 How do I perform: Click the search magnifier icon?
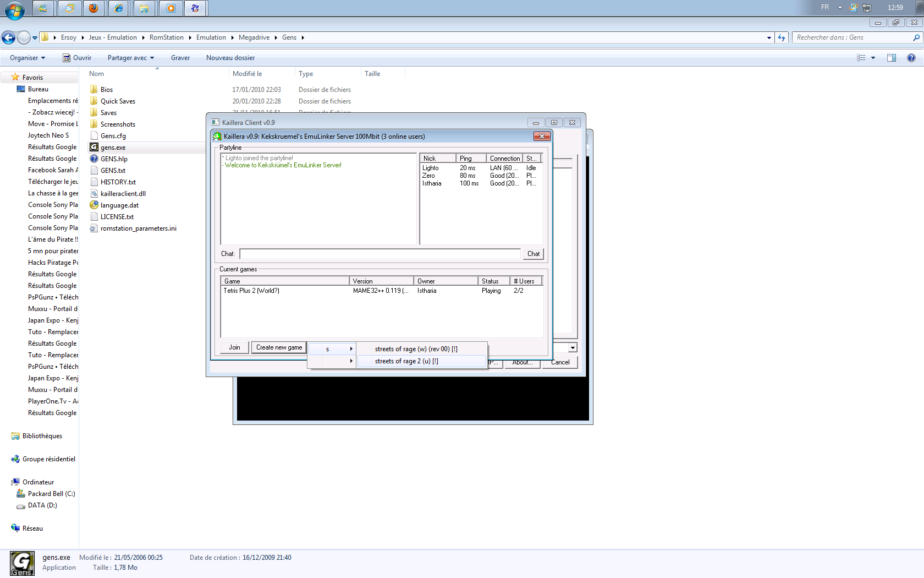[x=916, y=37]
